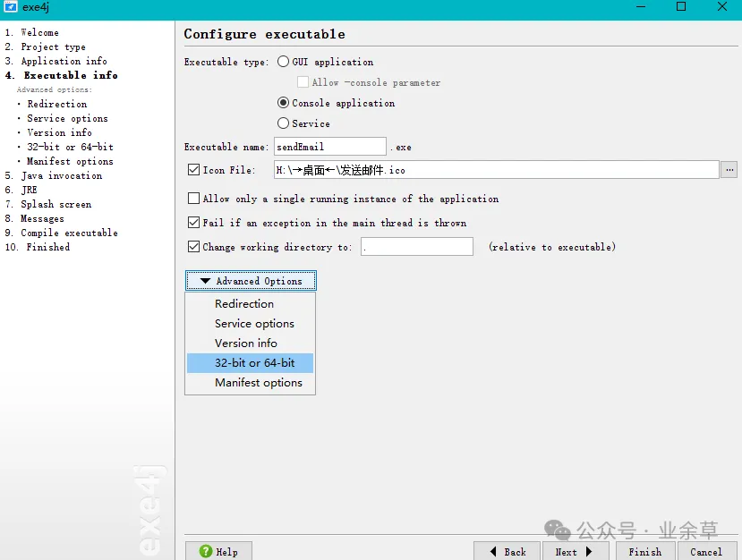
Task: Go to step 9 Compile executable
Action: [x=61, y=233]
